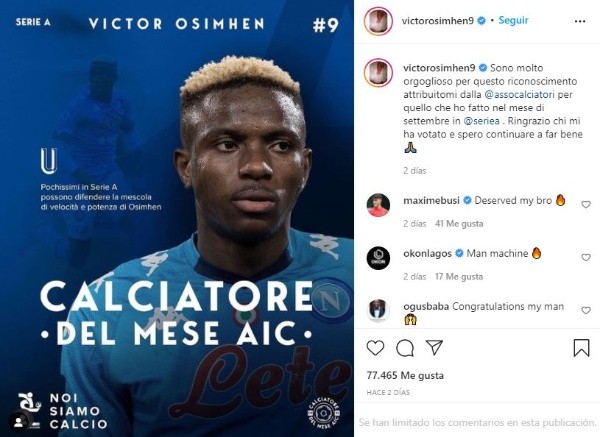
Task: Open victorosimhen9 username in post header
Action: coord(438,21)
